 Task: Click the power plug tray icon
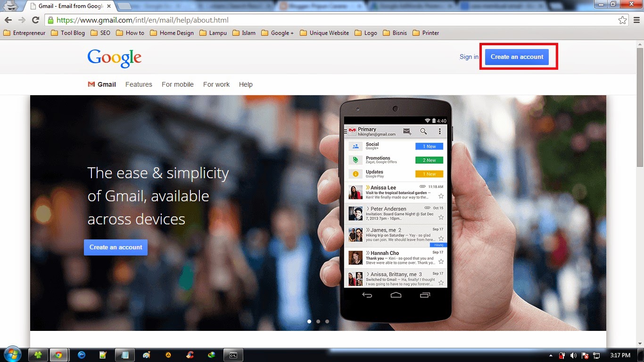click(x=562, y=355)
